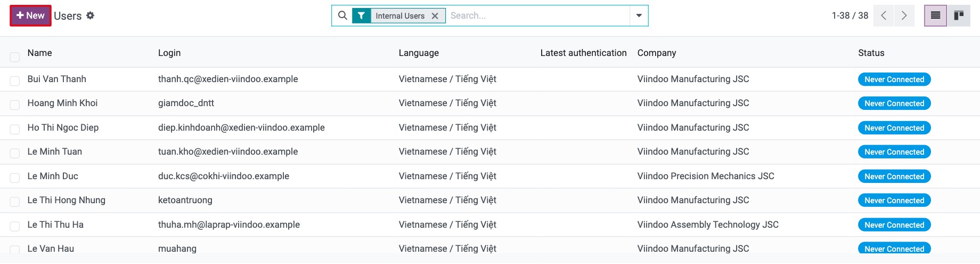
Task: Remove the Internal Users filter
Action: tap(435, 16)
